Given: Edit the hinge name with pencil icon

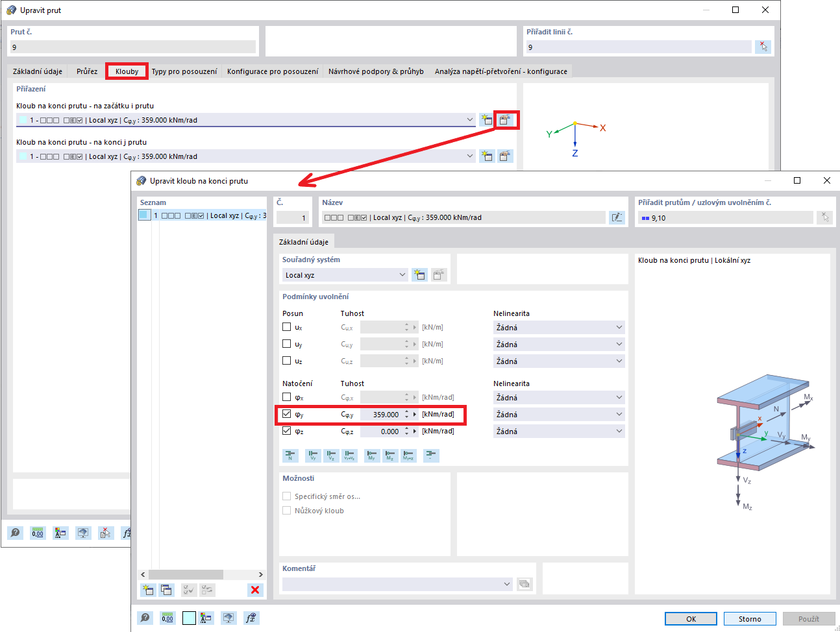Looking at the screenshot, I should click(x=617, y=217).
